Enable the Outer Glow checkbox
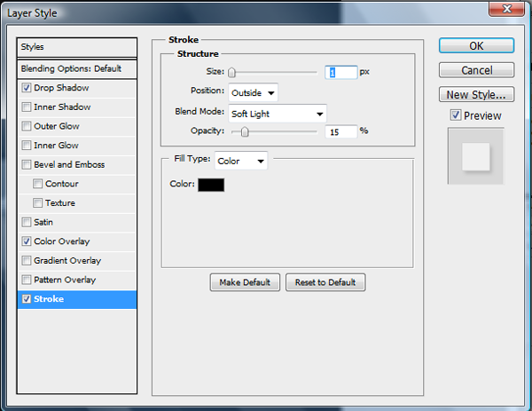Viewport: 532px width, 411px height. coord(26,126)
